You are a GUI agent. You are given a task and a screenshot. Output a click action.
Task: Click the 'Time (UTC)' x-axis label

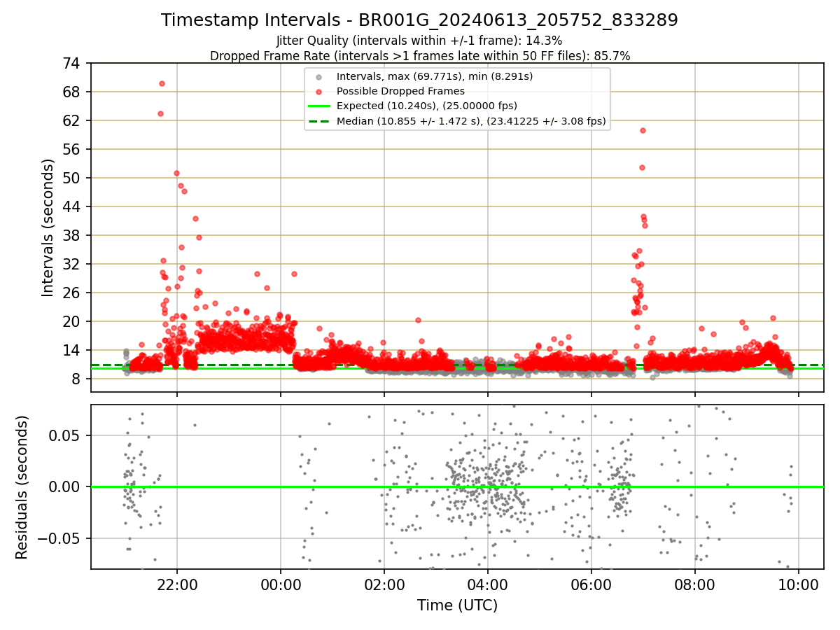pyautogui.click(x=457, y=605)
